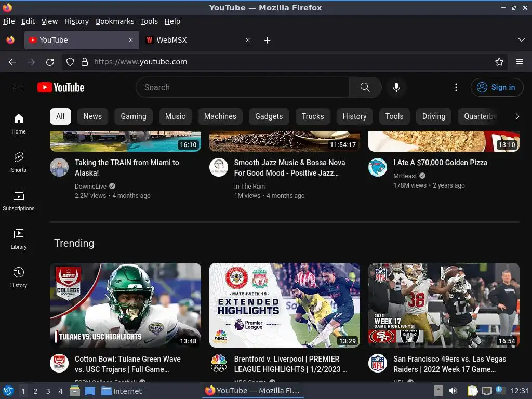Click the browser URL address bar
Screen dimensions: 532x399
[284, 62]
